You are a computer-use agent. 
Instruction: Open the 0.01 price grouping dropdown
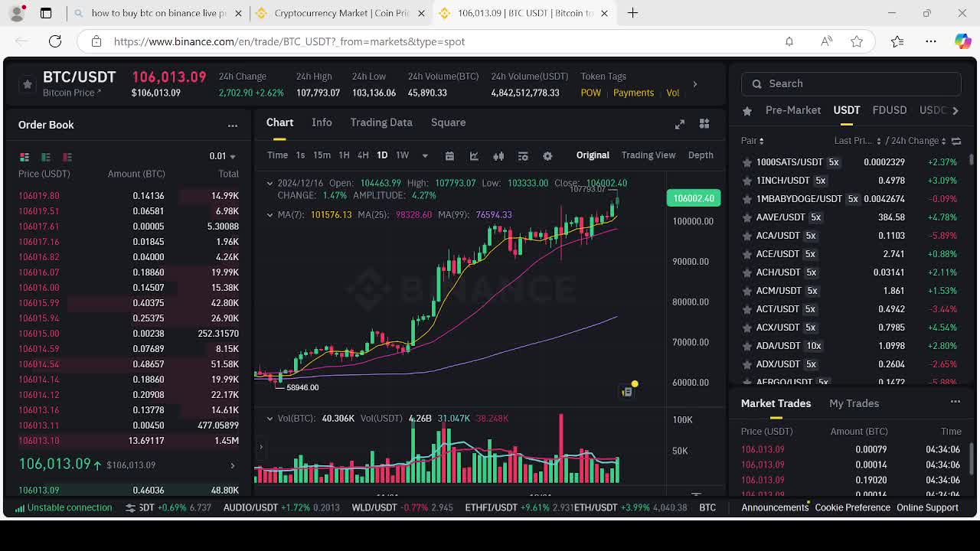click(223, 156)
